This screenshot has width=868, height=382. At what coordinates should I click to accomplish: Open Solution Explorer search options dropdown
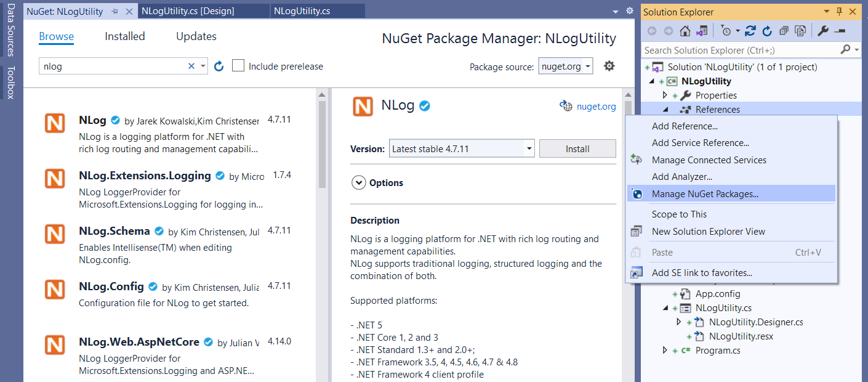pos(856,49)
